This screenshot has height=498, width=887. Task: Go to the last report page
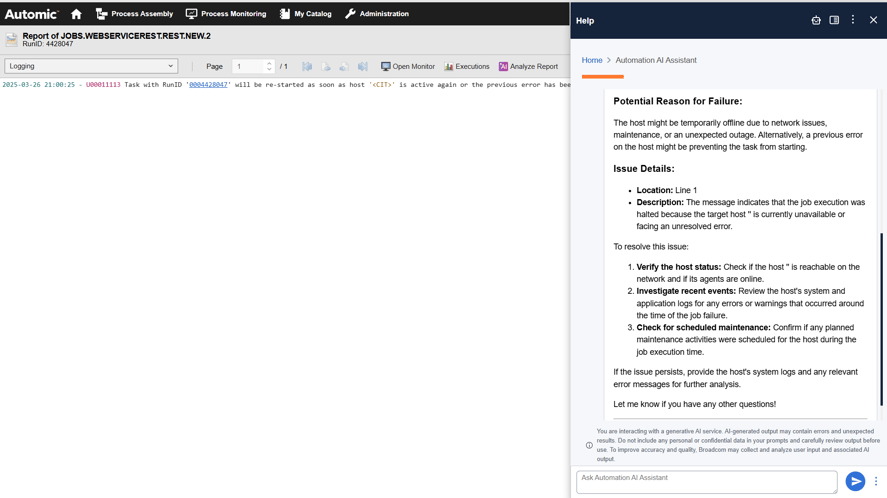point(363,67)
